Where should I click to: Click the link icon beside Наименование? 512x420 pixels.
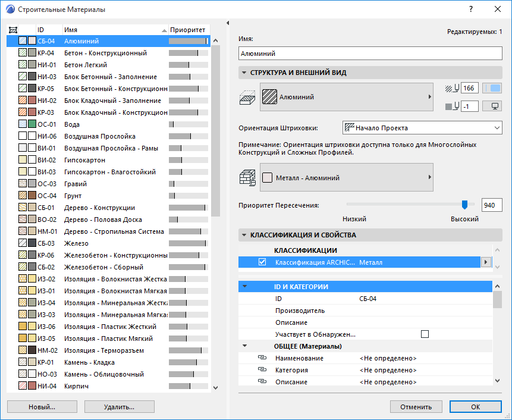(262, 358)
